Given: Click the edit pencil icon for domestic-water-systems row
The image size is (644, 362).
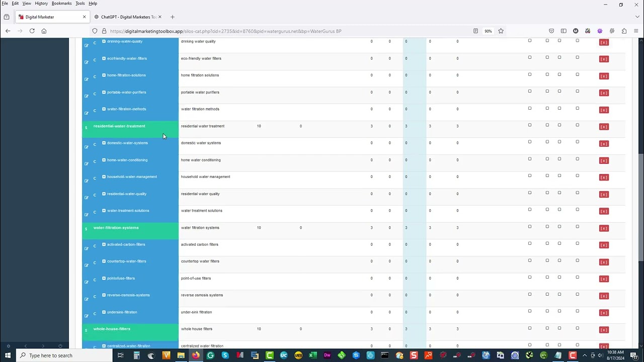Looking at the screenshot, I should click(x=86, y=147).
